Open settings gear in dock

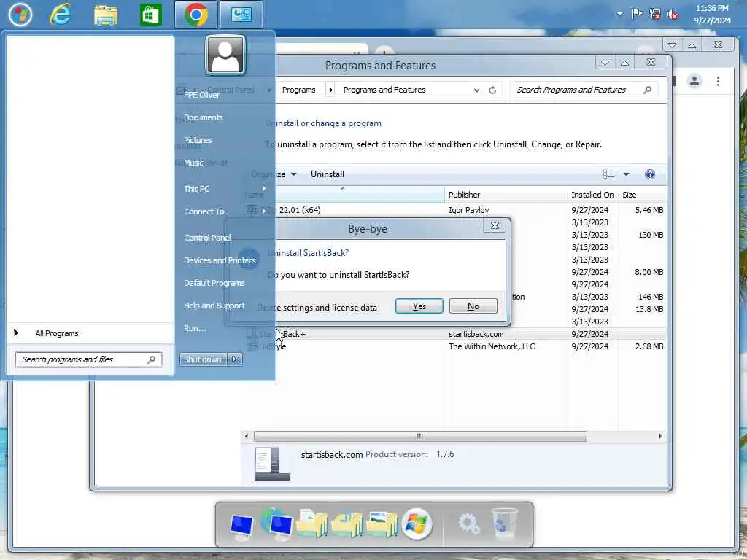click(469, 524)
